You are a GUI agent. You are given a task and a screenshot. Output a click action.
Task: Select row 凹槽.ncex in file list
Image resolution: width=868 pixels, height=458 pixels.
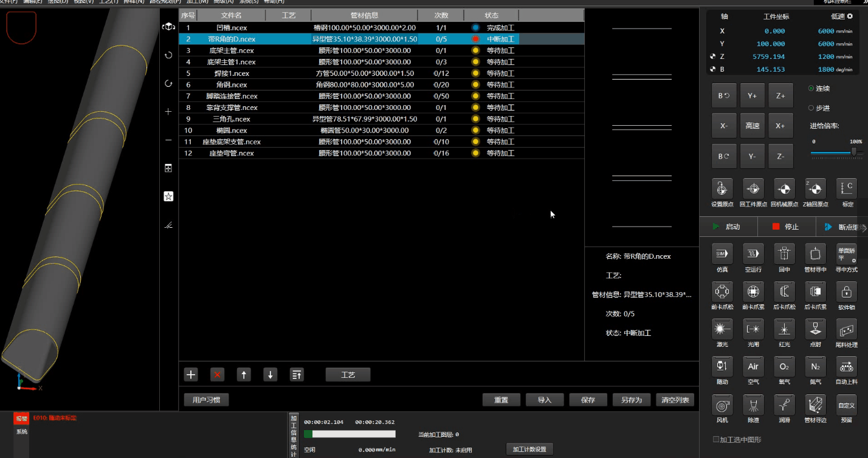(x=381, y=27)
